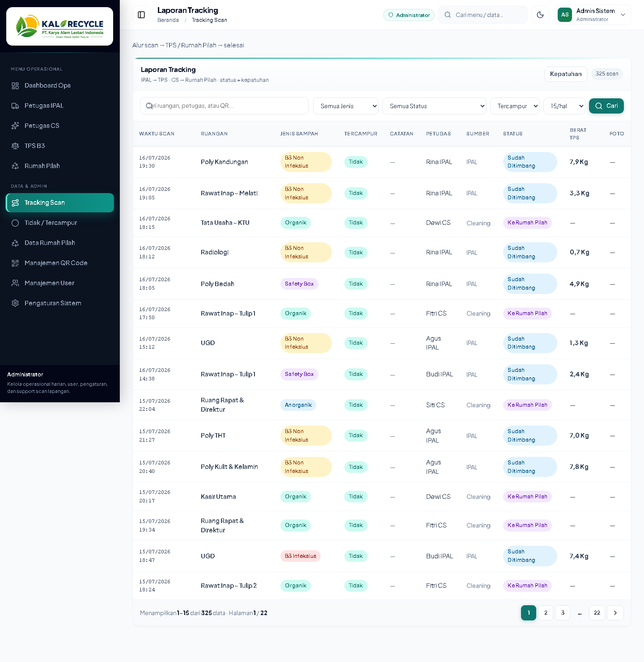This screenshot has height=662, width=644.
Task: Click Safety Box badge in Poly Bedah row
Action: (x=299, y=284)
